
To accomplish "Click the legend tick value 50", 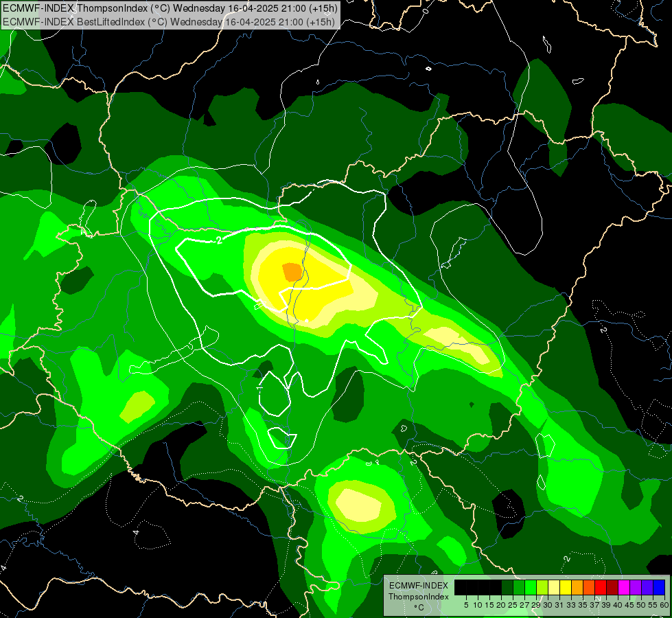I will (x=642, y=605).
